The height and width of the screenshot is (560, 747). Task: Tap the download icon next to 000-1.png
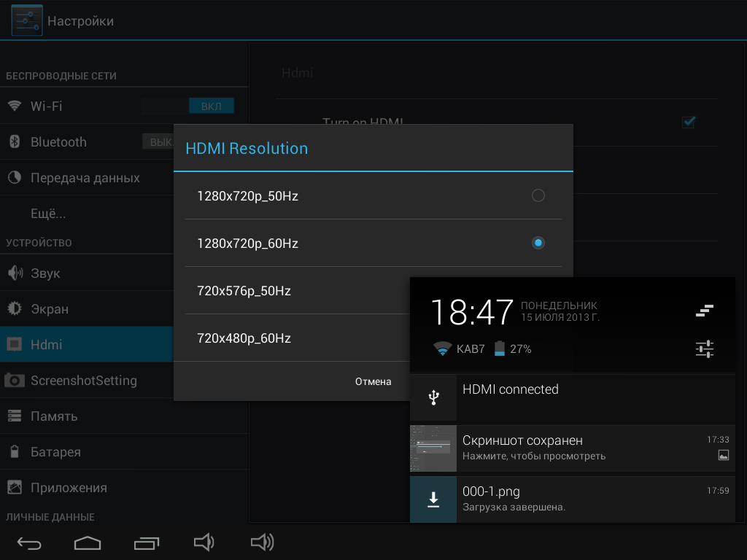433,499
